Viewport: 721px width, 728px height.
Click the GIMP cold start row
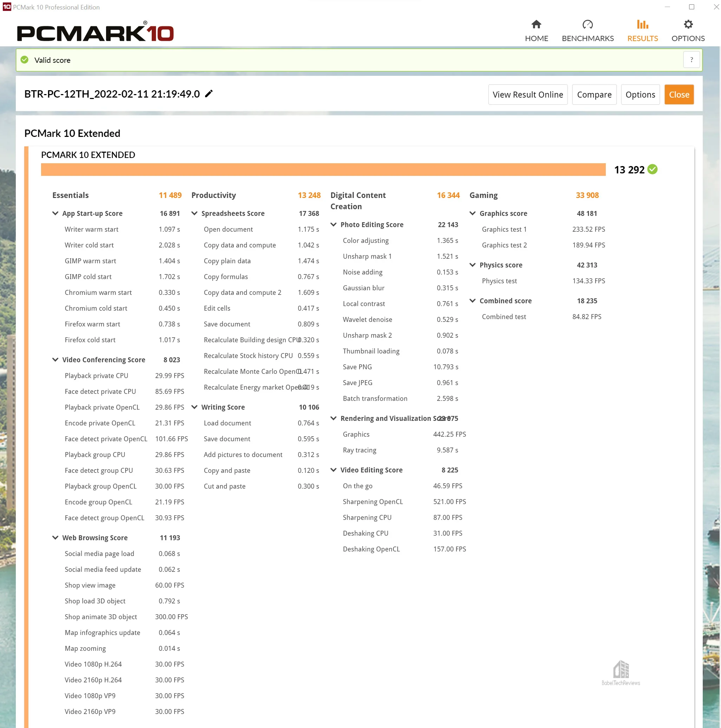click(122, 277)
